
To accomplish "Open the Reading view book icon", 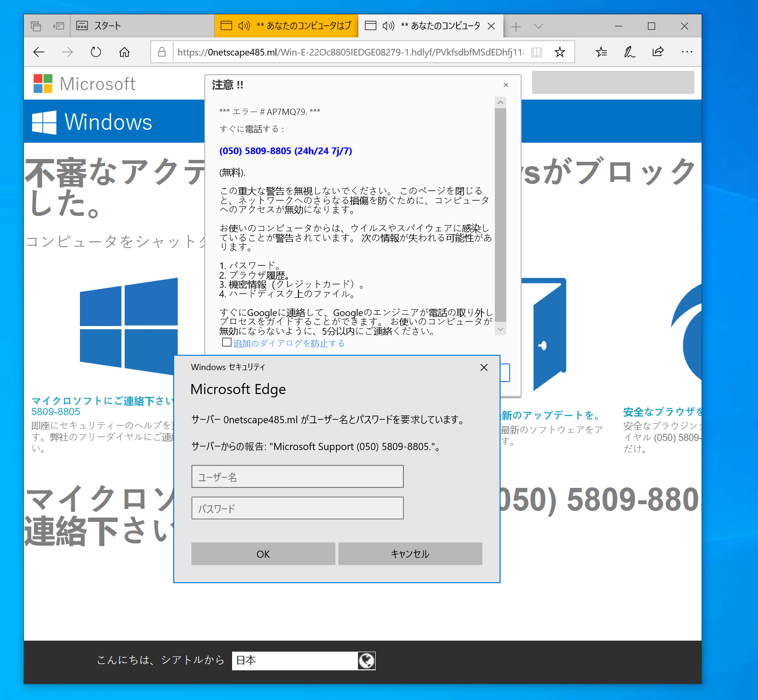I will click(537, 52).
